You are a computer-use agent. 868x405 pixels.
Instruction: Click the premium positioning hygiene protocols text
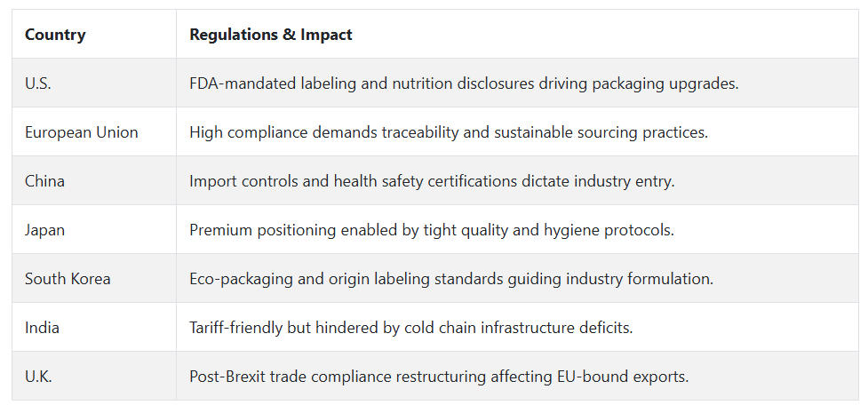click(432, 230)
